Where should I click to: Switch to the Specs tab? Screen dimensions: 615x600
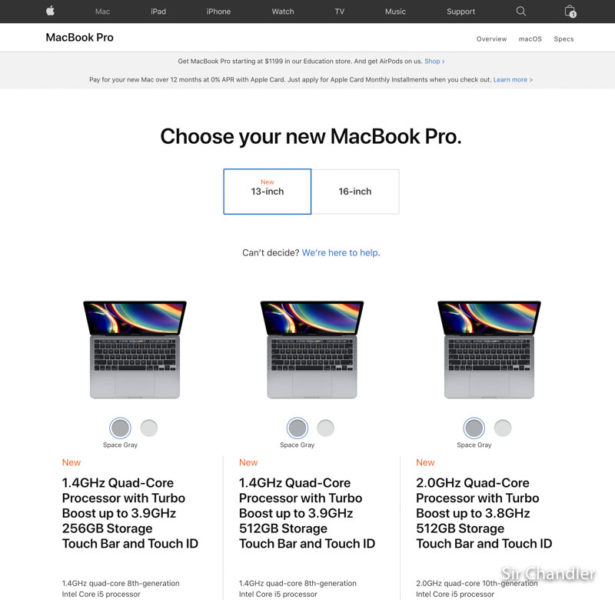click(564, 39)
